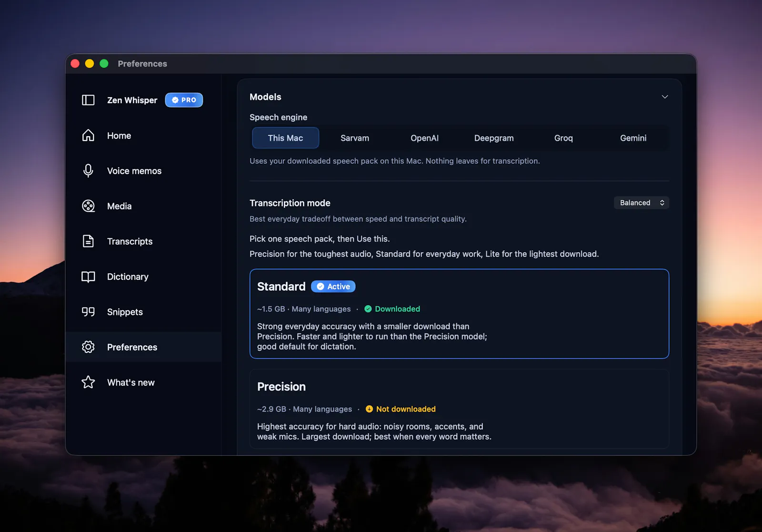Click the What's new star icon
This screenshot has width=762, height=532.
point(88,382)
